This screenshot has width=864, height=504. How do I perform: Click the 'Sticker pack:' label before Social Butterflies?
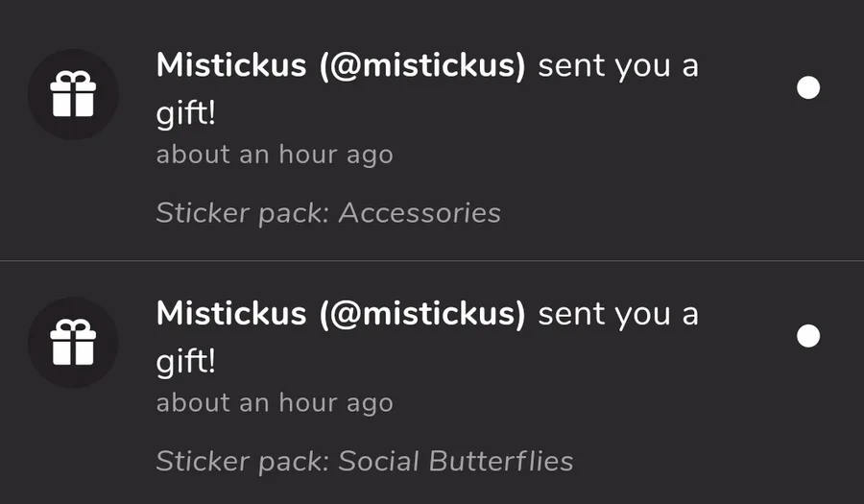tap(243, 461)
